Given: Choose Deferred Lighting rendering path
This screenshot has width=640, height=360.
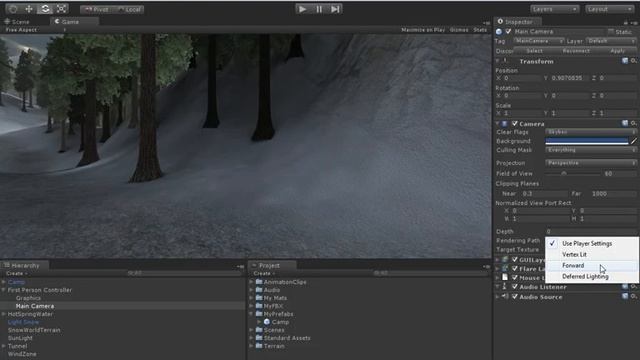Looking at the screenshot, I should [592, 276].
